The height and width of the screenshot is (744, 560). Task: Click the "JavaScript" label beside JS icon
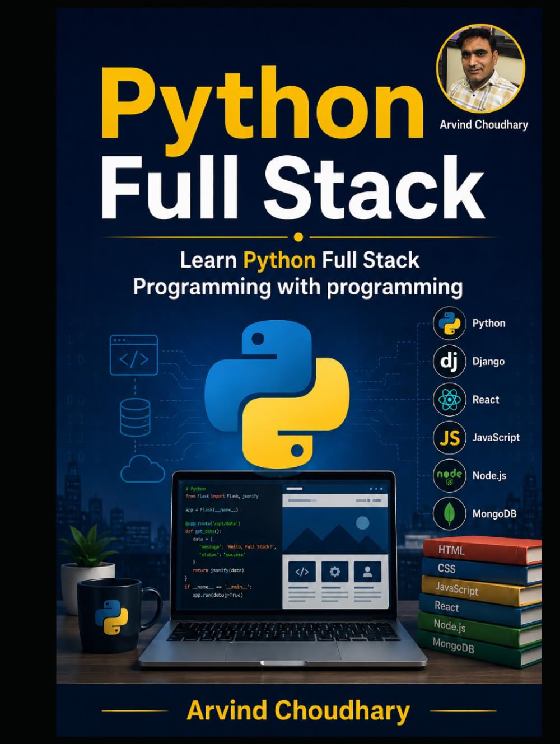[x=496, y=438]
